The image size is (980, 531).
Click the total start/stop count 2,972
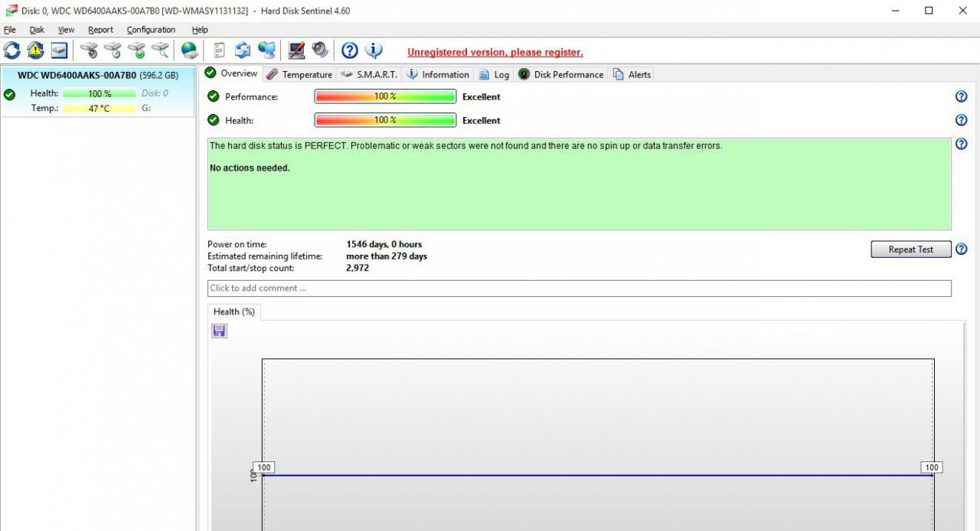(358, 268)
